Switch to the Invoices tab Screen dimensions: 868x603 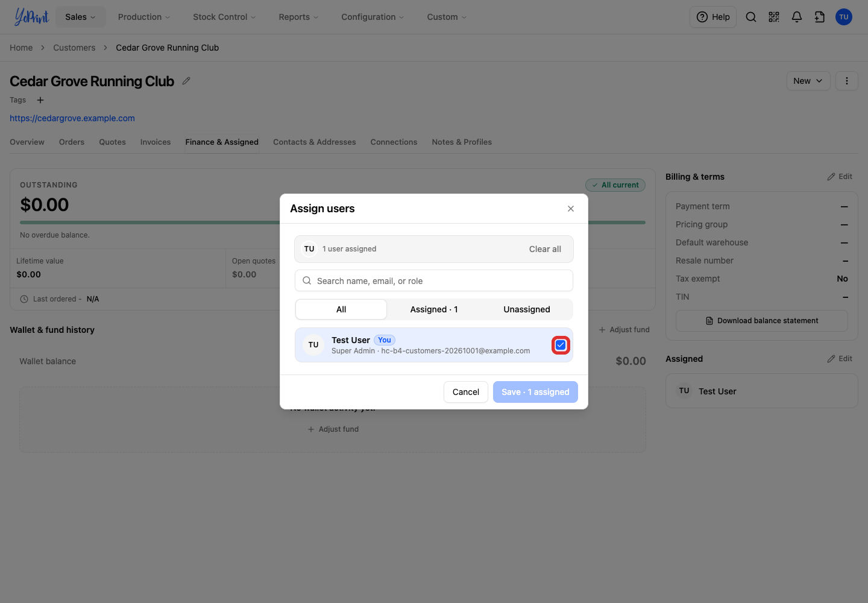point(156,142)
